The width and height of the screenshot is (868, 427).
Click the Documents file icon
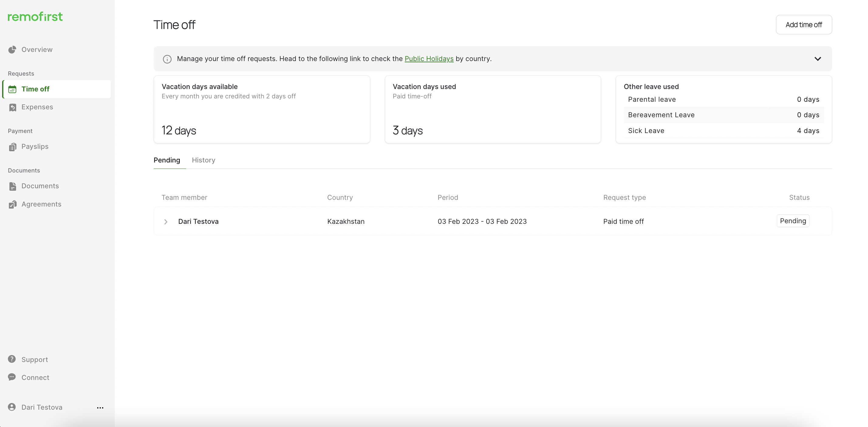(12, 186)
